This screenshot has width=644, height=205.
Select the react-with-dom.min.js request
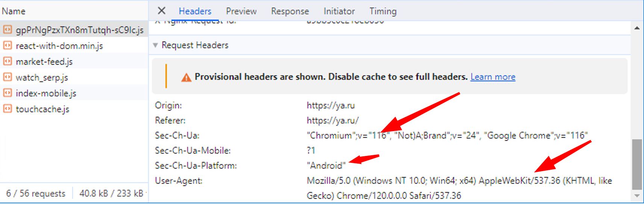pos(59,46)
